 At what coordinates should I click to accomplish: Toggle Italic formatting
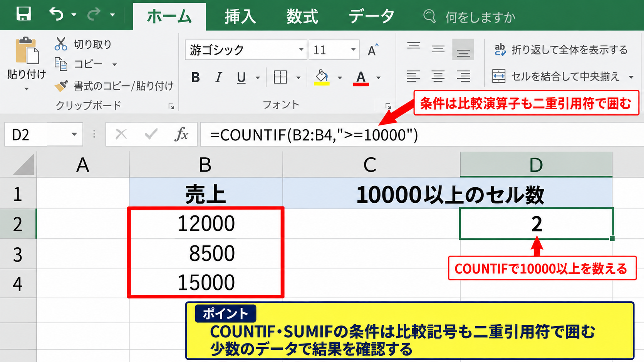[218, 77]
